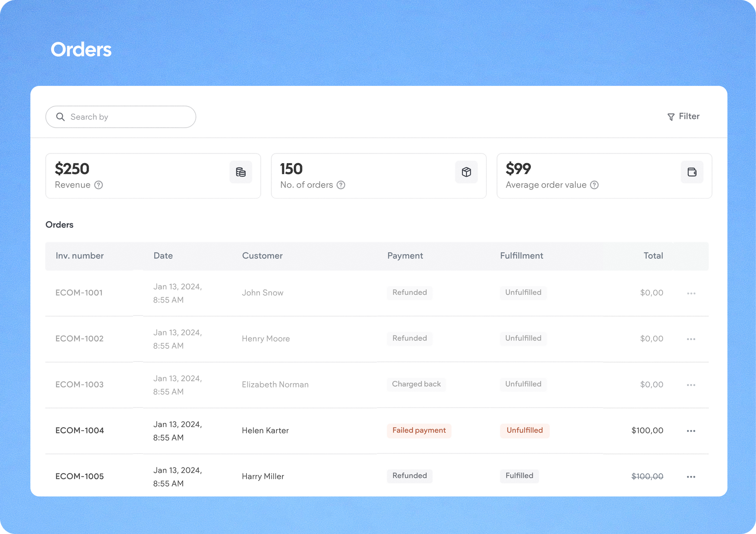Click the search magnifier icon

(60, 117)
